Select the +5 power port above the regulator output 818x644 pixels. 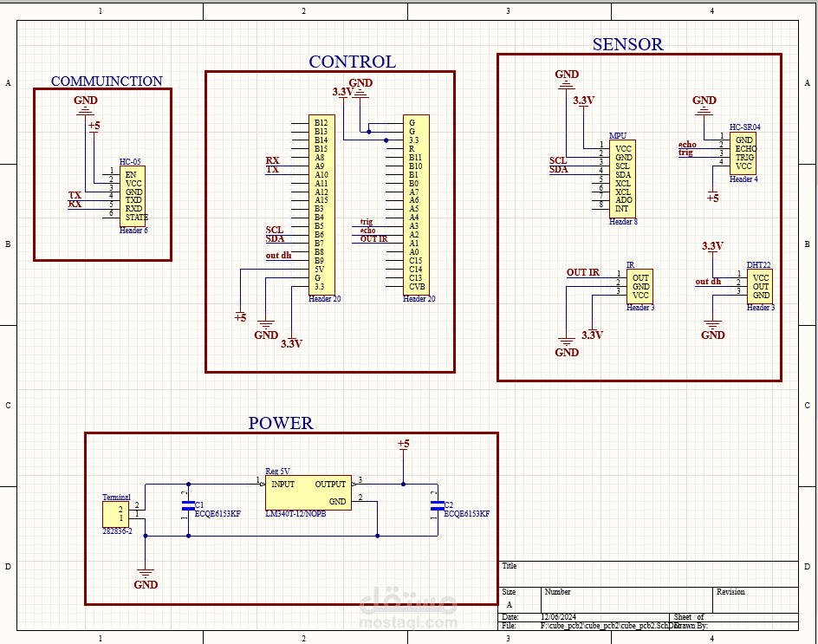pyautogui.click(x=403, y=443)
